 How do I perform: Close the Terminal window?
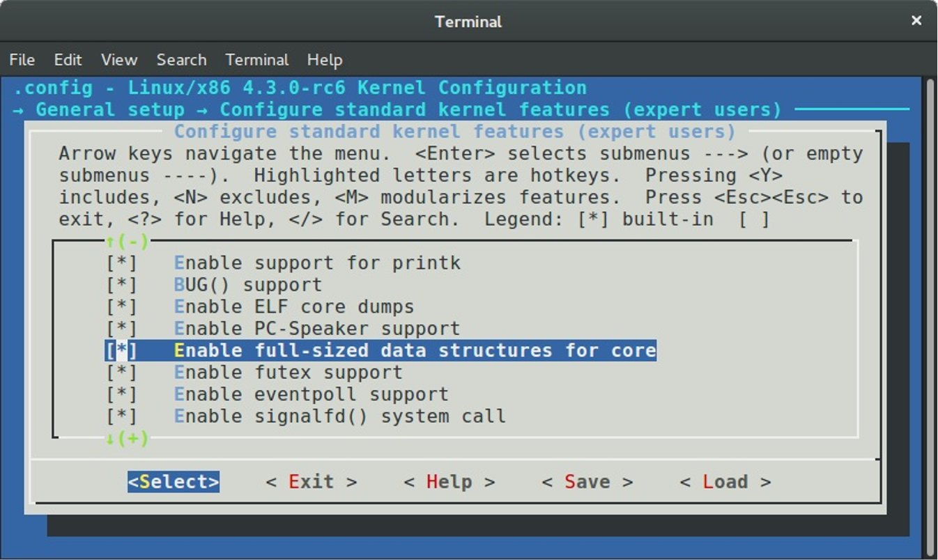tap(916, 21)
